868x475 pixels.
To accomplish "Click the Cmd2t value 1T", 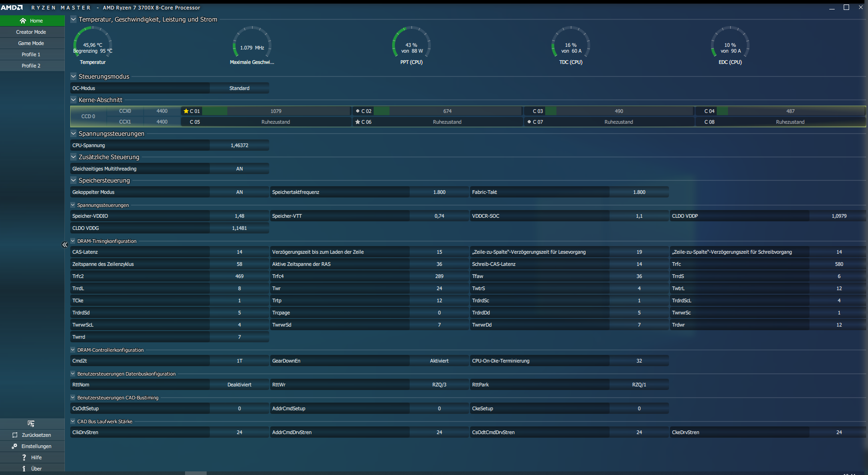I will 240,361.
